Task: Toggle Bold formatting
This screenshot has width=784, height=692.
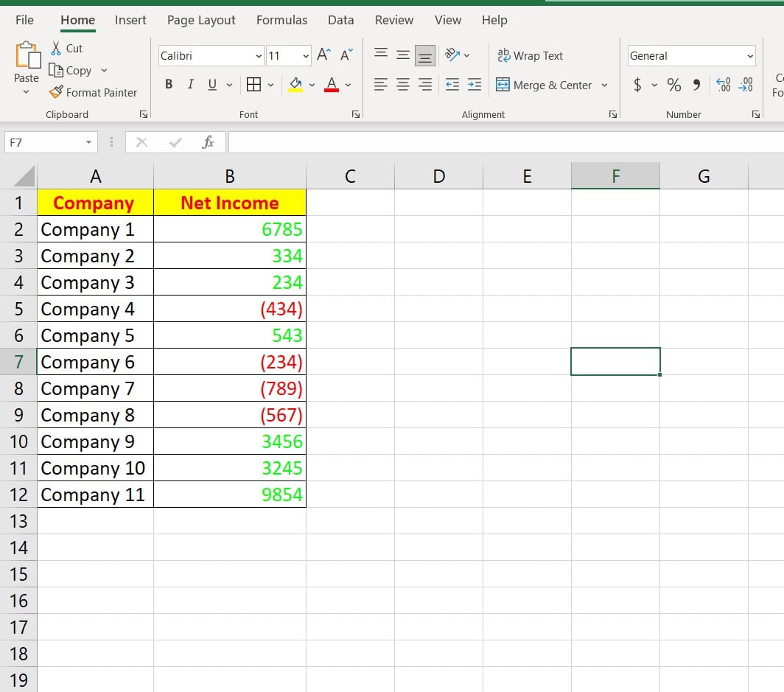Action: [x=169, y=85]
